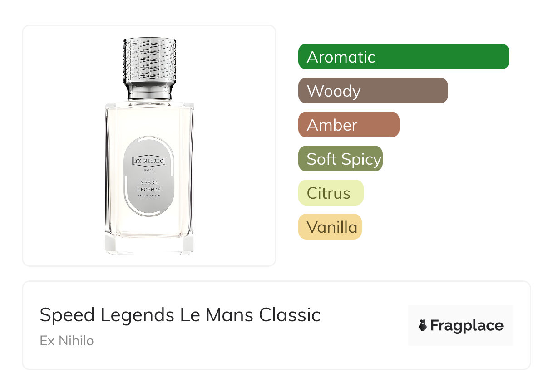Open the Ex Nihilo brand link
The height and width of the screenshot is (392, 553).
(67, 341)
